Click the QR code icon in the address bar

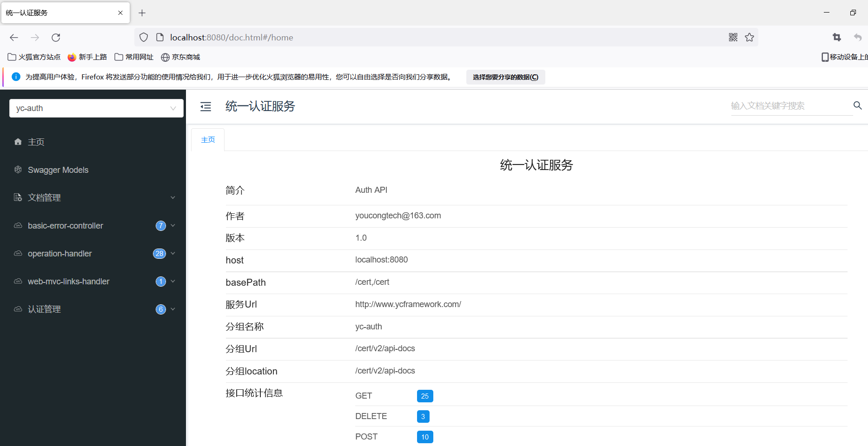click(733, 37)
